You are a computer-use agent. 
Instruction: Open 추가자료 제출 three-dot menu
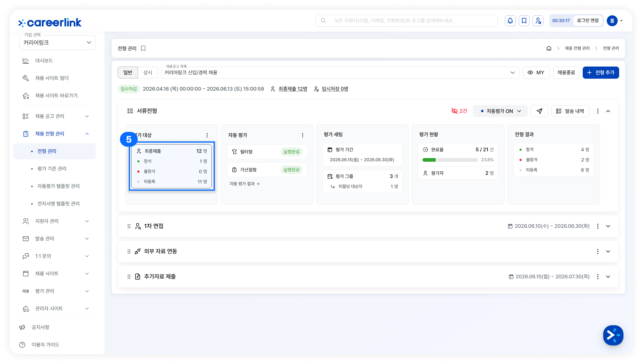click(598, 277)
